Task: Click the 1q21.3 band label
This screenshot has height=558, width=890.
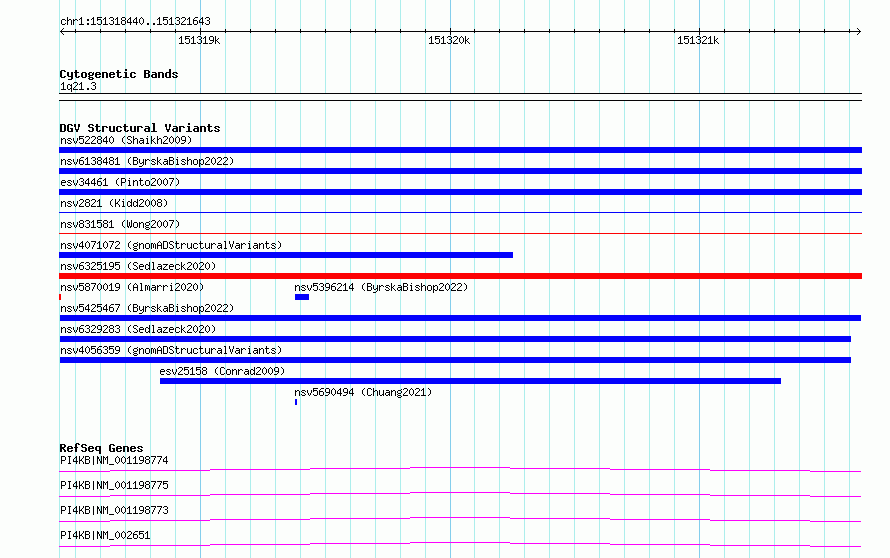Action: (78, 86)
